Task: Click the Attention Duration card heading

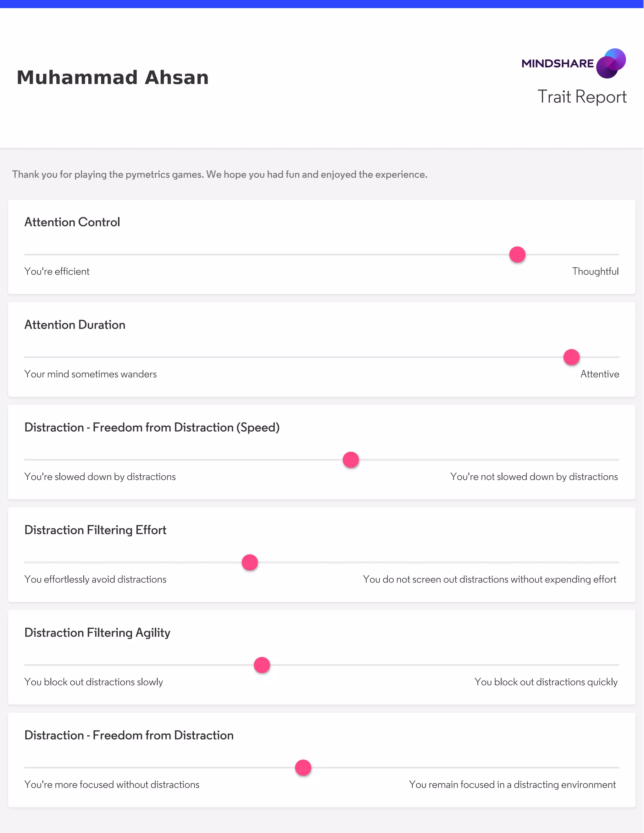Action: click(75, 325)
